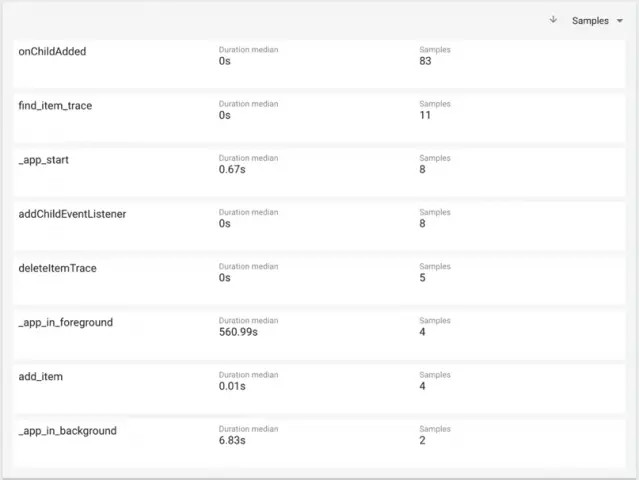The width and height of the screenshot is (639, 480).
Task: Open the Samples sort dropdown
Action: 597,21
